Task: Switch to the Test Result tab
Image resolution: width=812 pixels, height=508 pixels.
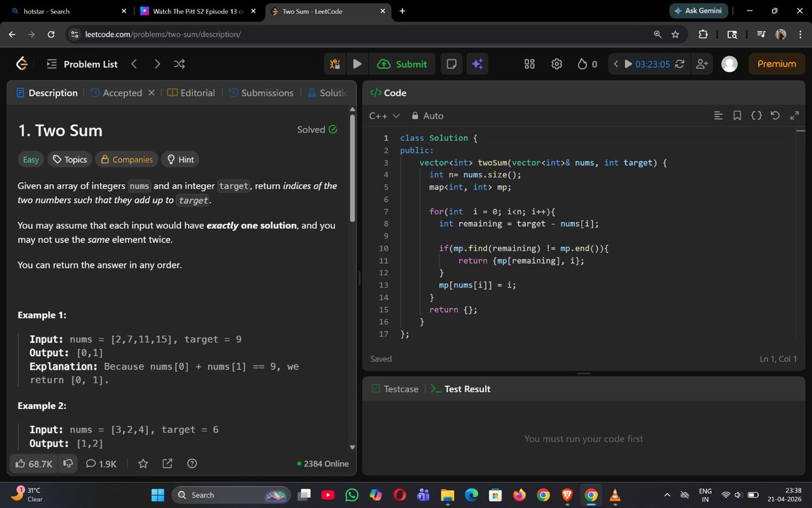Action: click(467, 389)
